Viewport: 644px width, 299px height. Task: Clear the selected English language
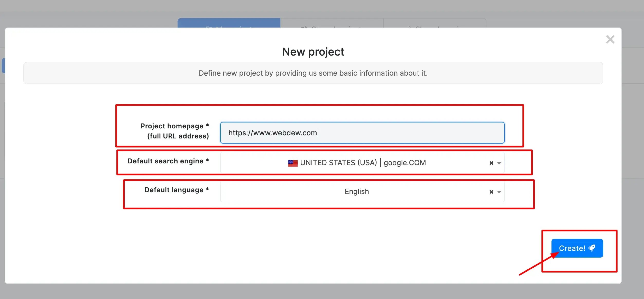pos(491,192)
